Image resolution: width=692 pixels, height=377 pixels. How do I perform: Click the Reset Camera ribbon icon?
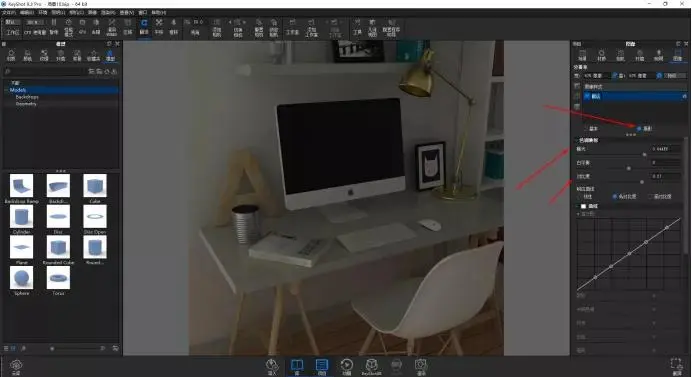tap(259, 27)
